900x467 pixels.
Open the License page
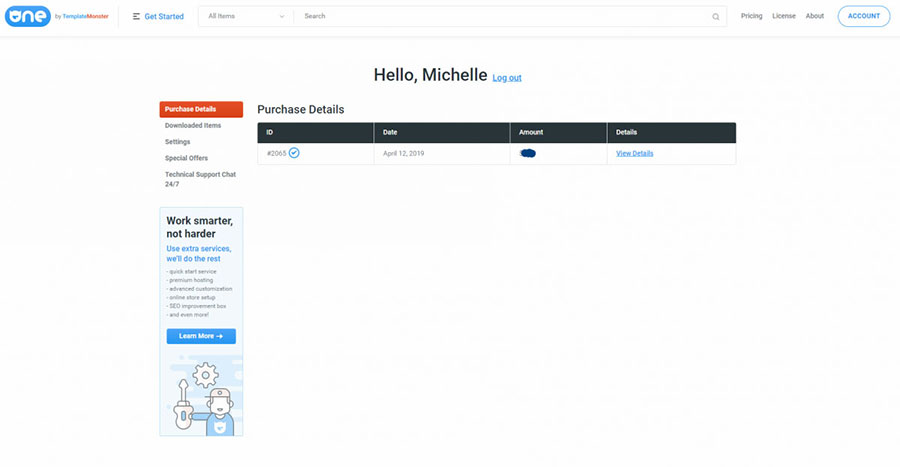point(783,16)
